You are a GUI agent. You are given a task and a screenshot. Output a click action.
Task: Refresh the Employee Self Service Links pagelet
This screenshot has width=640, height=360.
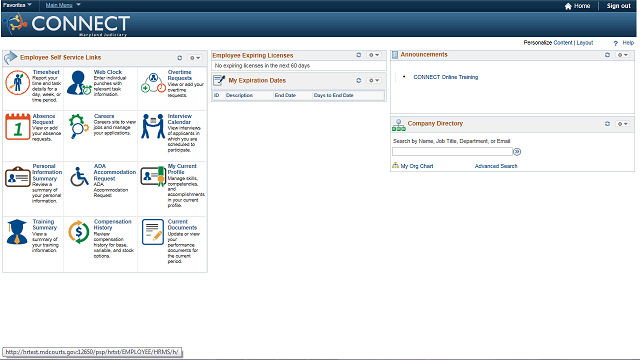(180, 58)
